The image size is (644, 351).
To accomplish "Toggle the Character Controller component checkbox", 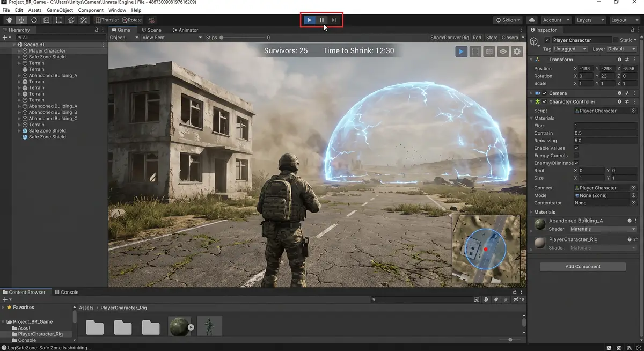I will pos(544,101).
